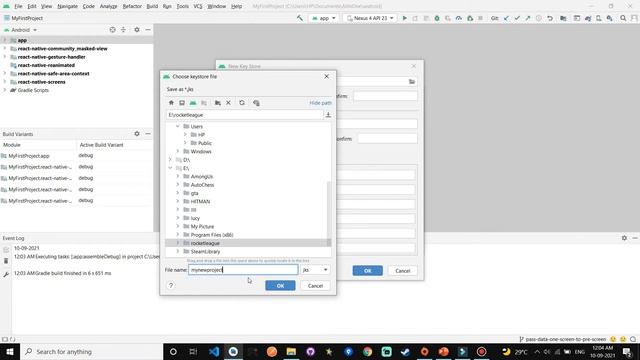Toggle show hidden files icon

click(x=256, y=103)
